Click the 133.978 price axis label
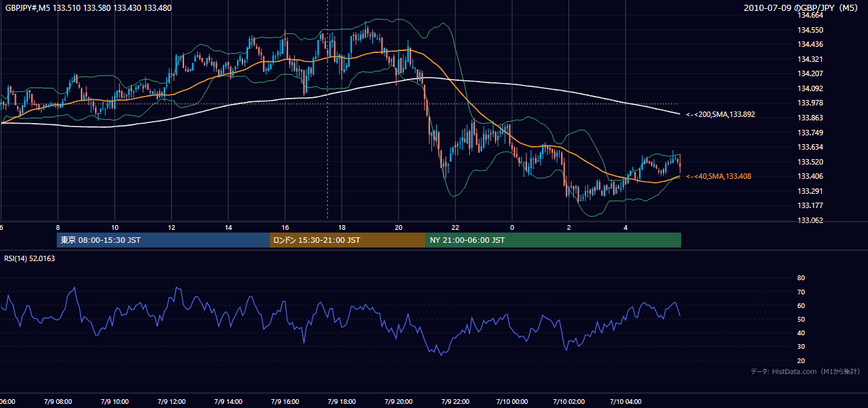This screenshot has width=868, height=408. click(810, 103)
